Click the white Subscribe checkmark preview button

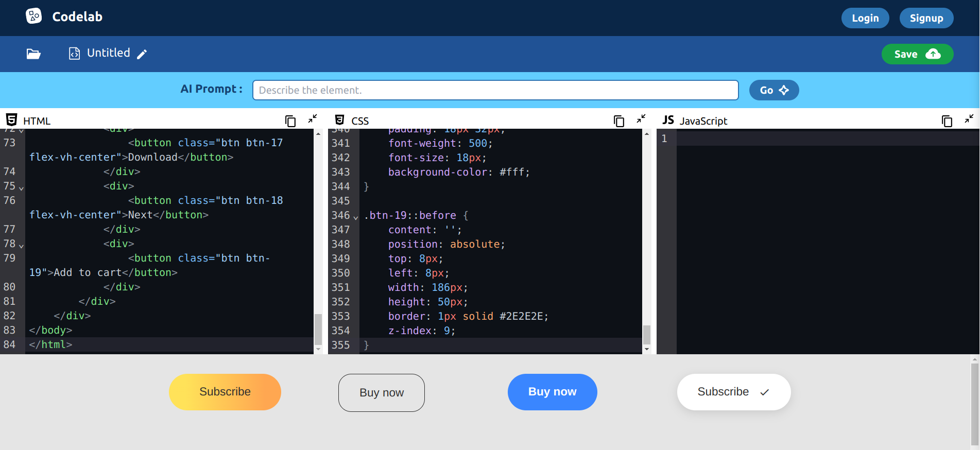tap(734, 392)
